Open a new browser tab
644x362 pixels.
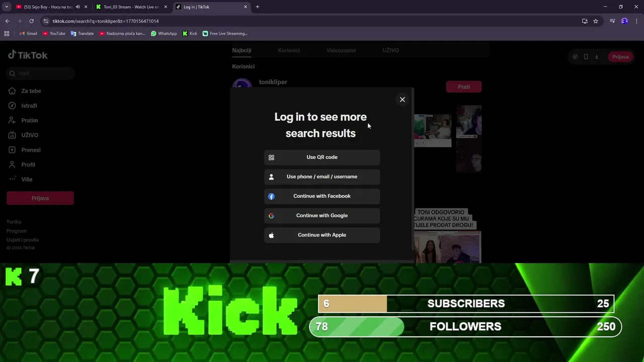coord(258,7)
